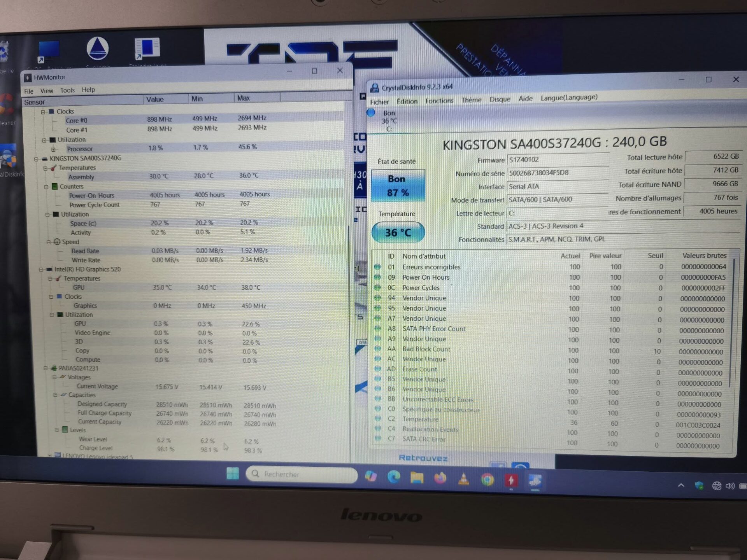Click the status icon of attribute 09 Power On Hours
747x560 pixels.
click(377, 277)
